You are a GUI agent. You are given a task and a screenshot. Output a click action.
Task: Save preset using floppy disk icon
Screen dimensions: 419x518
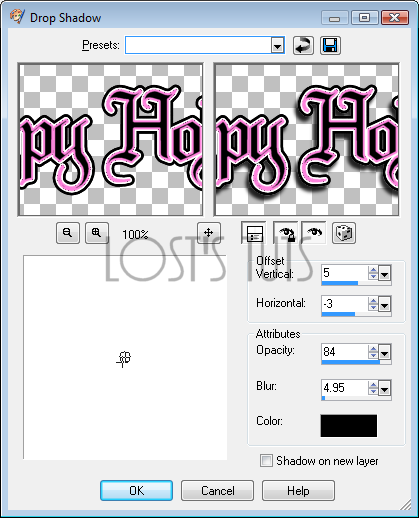[x=330, y=45]
